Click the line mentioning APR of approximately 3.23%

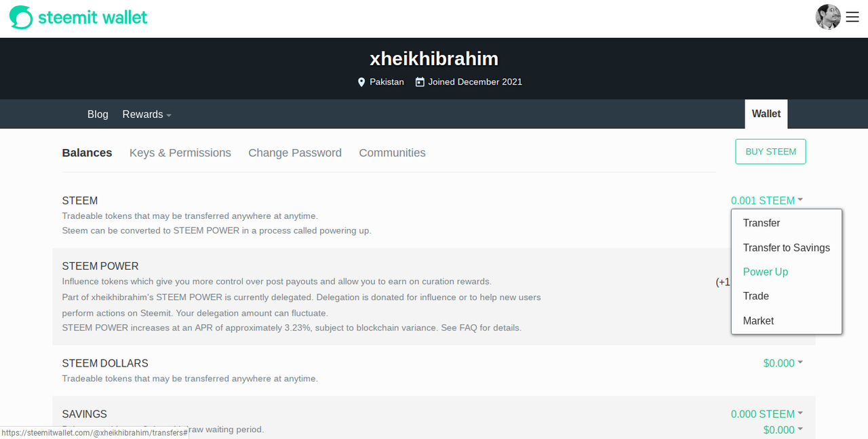pyautogui.click(x=292, y=328)
